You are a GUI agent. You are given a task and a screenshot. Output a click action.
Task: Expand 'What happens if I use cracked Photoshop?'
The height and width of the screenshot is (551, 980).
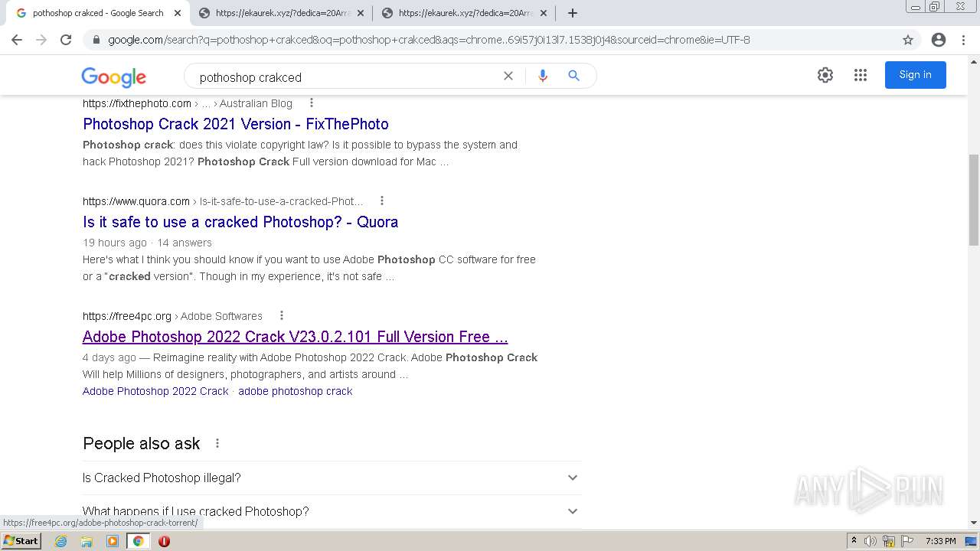point(332,511)
